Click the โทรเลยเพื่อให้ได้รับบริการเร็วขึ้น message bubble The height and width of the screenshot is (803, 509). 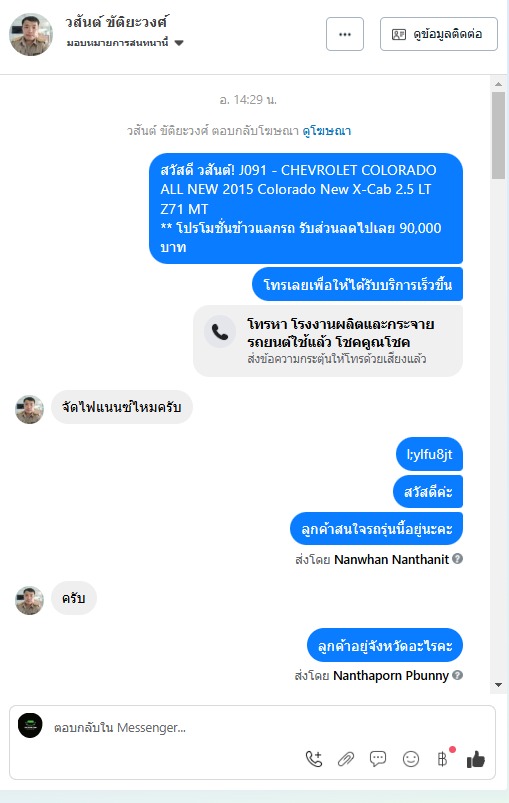[357, 284]
